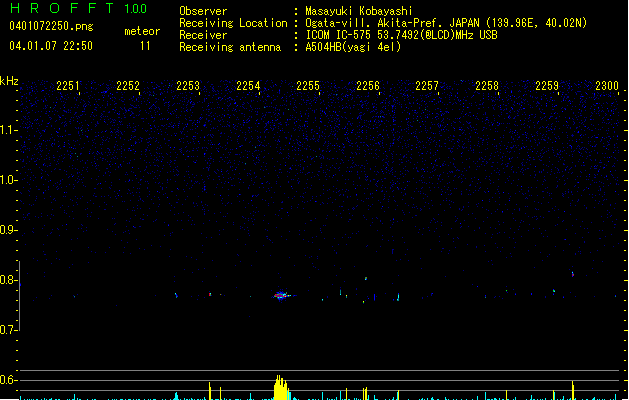The width and height of the screenshot is (629, 400).
Task: Click the file name 0401072250.png
Action: pos(51,26)
